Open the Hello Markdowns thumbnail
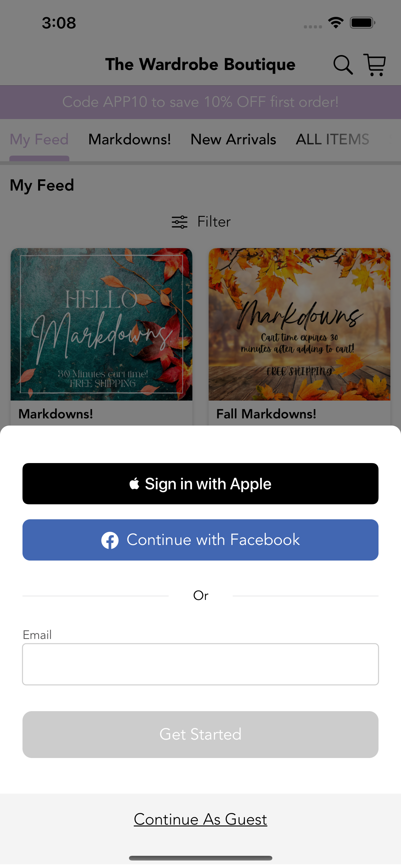 (101, 324)
